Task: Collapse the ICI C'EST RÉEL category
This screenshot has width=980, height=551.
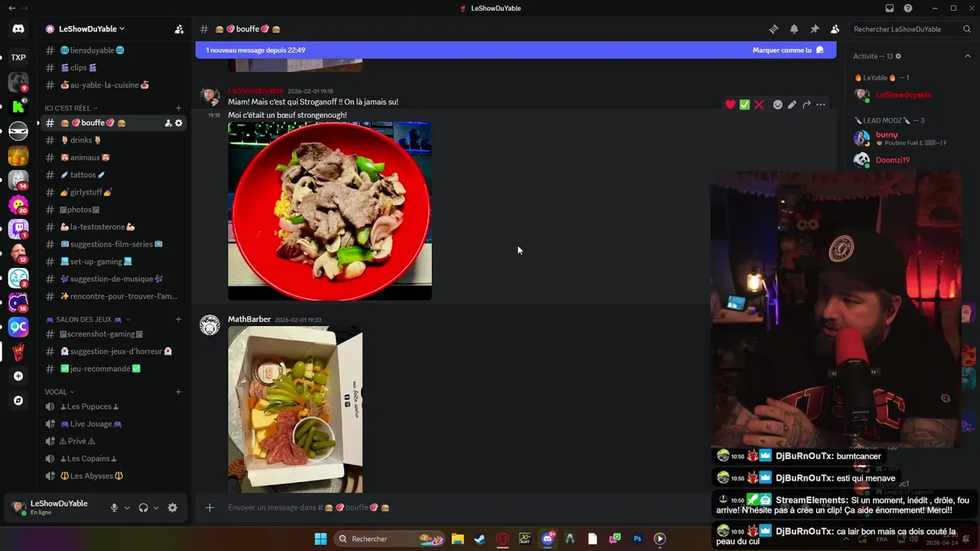Action: (x=71, y=108)
